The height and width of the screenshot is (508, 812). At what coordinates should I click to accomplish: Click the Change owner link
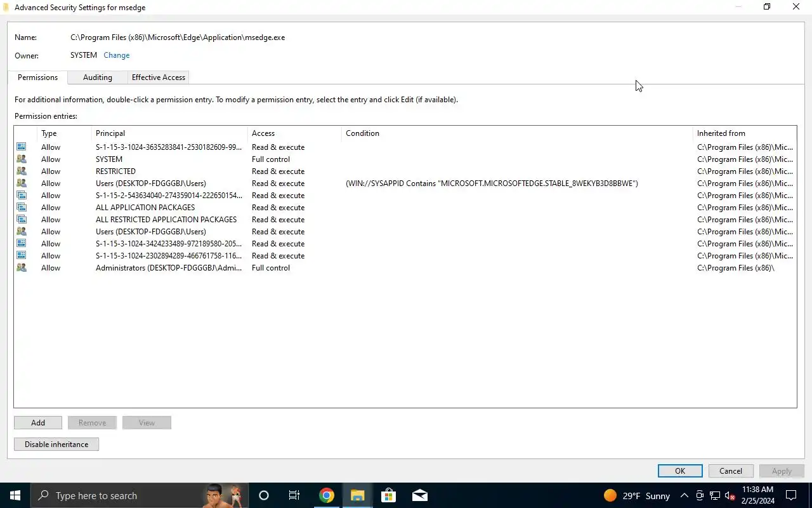117,55
